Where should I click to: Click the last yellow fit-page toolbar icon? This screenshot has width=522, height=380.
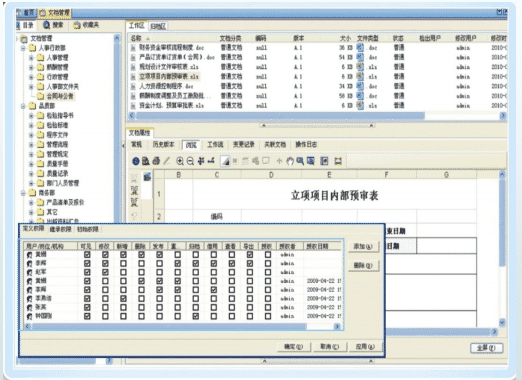(338, 161)
